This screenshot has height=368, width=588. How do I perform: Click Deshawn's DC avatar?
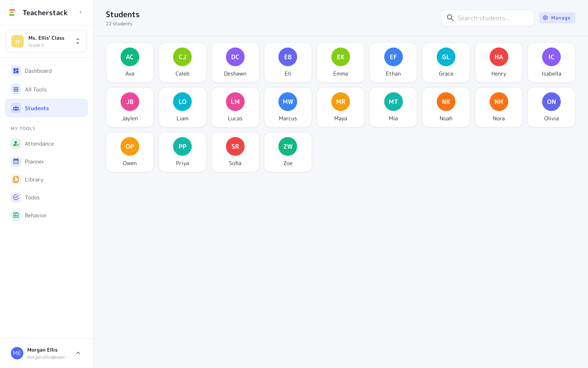coord(235,57)
